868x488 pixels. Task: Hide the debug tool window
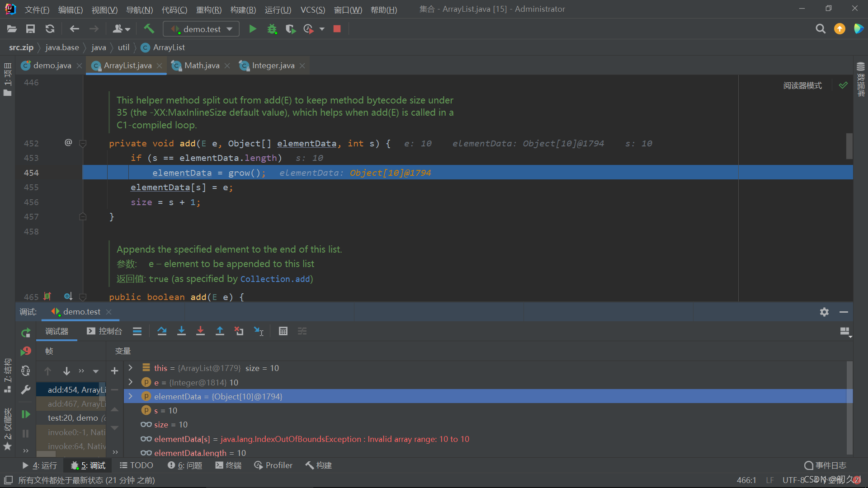coord(844,312)
